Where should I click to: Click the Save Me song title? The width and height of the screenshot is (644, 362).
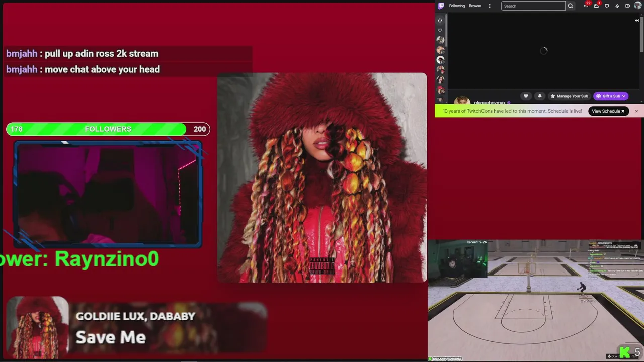pyautogui.click(x=111, y=337)
